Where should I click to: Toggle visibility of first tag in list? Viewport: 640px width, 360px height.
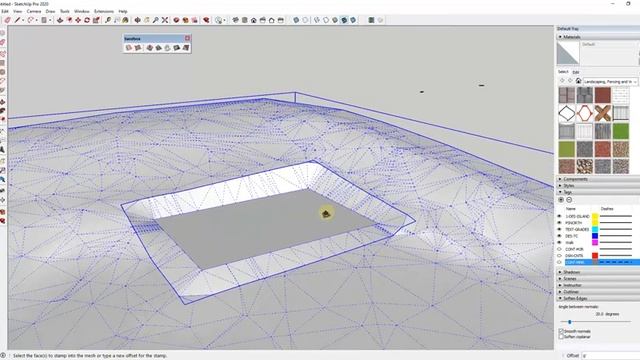click(560, 216)
